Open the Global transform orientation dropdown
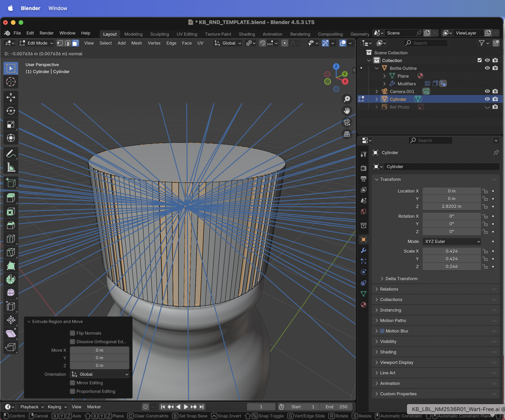 pos(228,43)
